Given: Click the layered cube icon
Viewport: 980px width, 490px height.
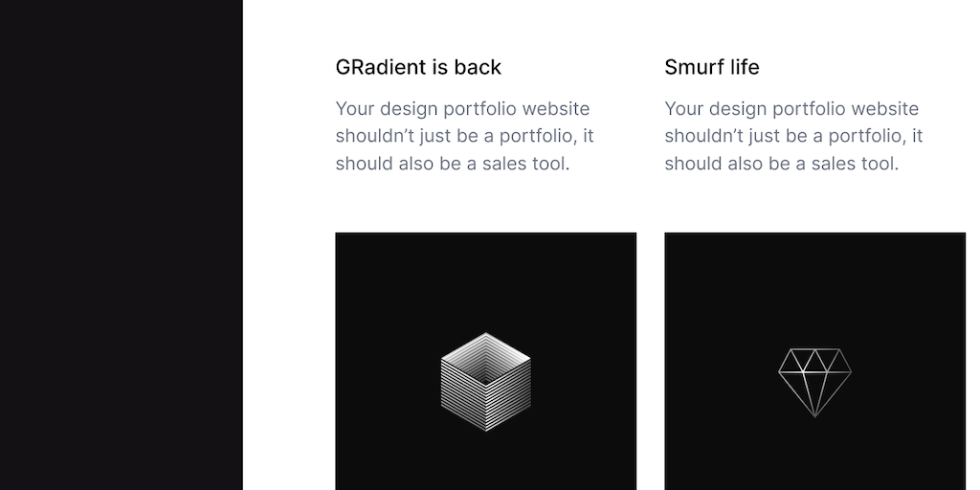Looking at the screenshot, I should [x=485, y=382].
